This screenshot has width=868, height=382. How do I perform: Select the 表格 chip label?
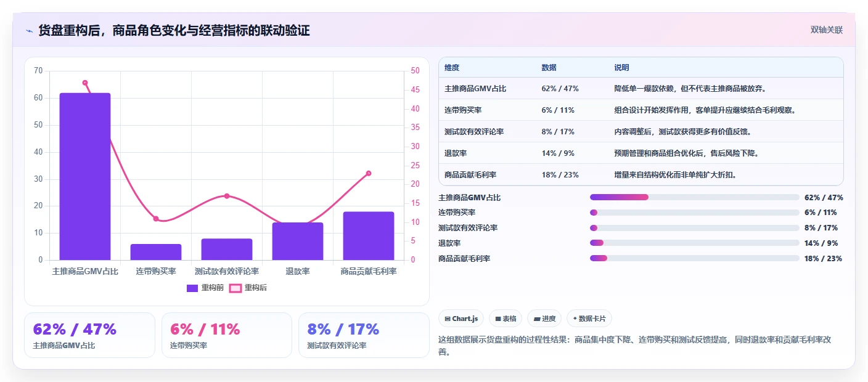pos(509,319)
